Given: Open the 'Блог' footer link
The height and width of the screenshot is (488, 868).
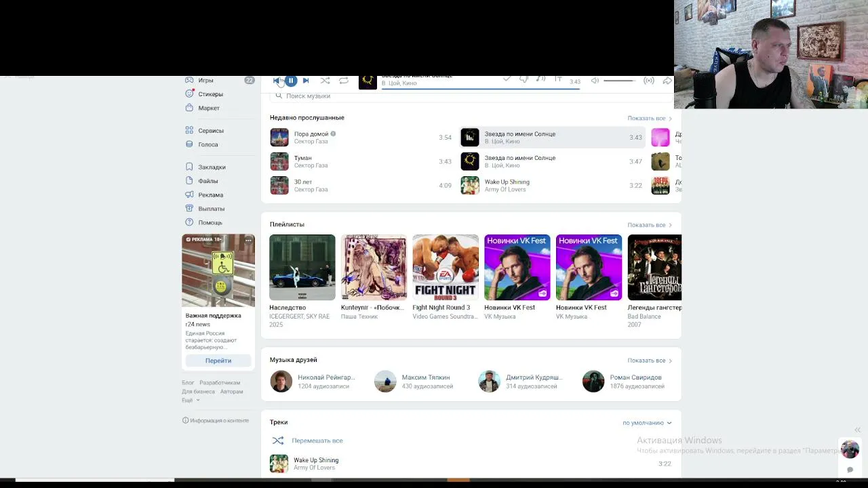Looking at the screenshot, I should (x=188, y=383).
